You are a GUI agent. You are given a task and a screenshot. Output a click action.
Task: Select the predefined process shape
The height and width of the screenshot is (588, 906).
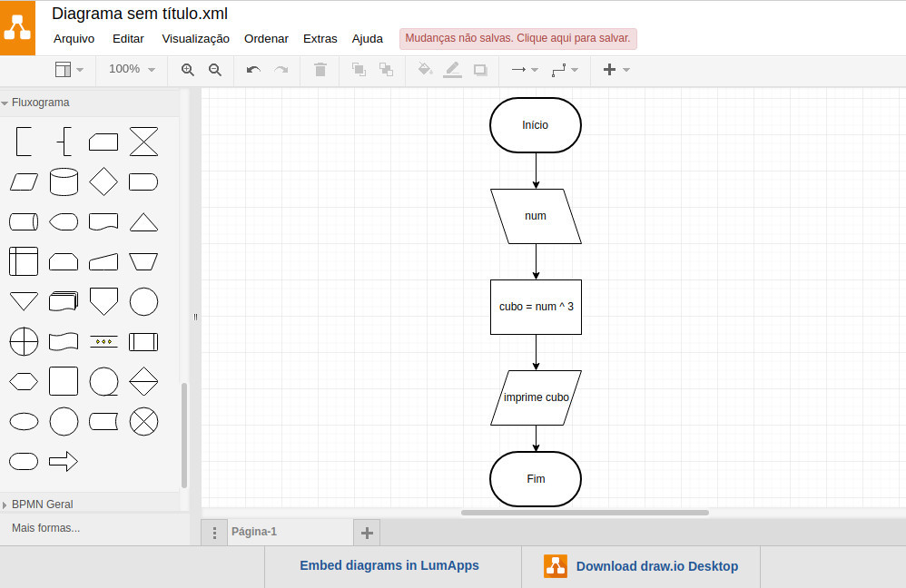(x=143, y=342)
